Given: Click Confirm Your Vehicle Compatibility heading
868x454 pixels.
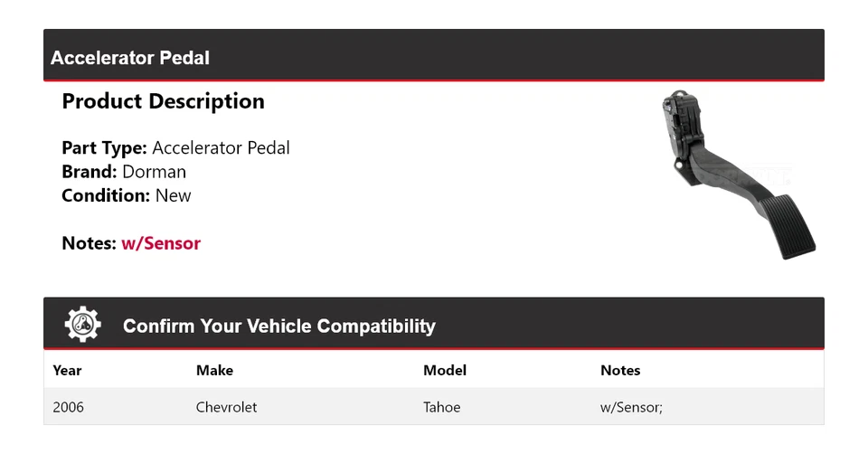Looking at the screenshot, I should click(x=278, y=326).
